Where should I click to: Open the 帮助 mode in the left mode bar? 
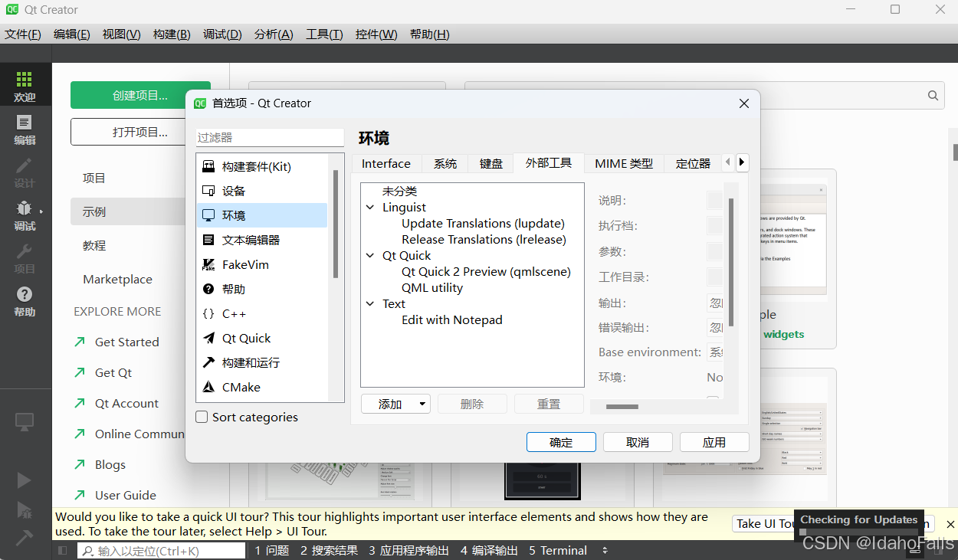pos(25,301)
